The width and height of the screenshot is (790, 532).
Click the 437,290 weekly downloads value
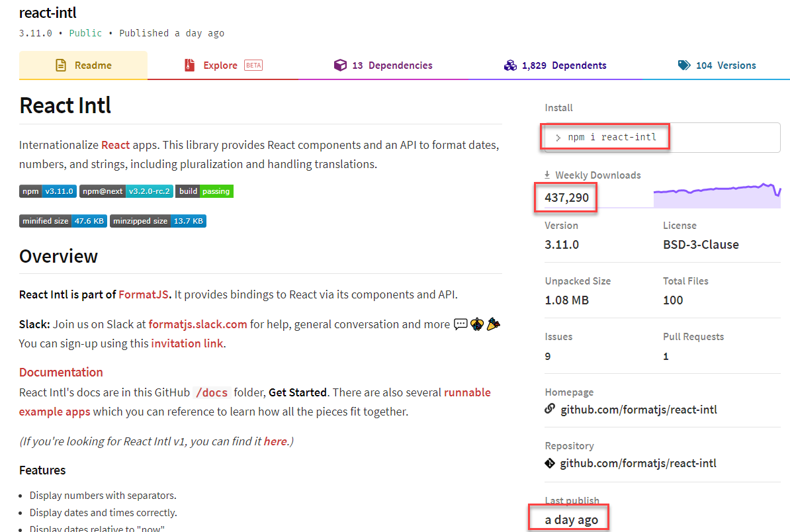566,197
